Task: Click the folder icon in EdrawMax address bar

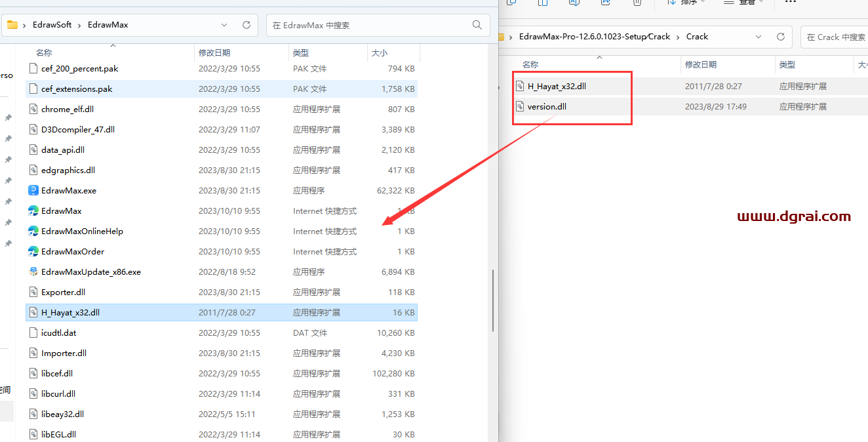Action: tap(12, 25)
